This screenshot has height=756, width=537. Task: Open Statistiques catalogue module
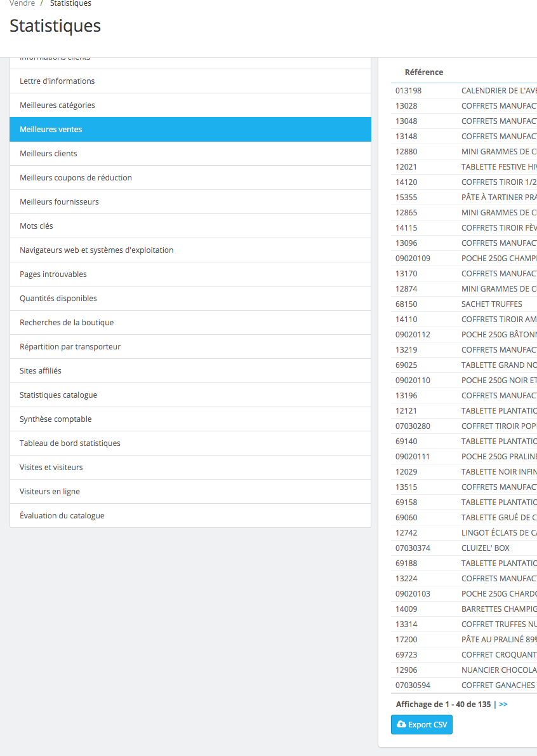click(190, 395)
